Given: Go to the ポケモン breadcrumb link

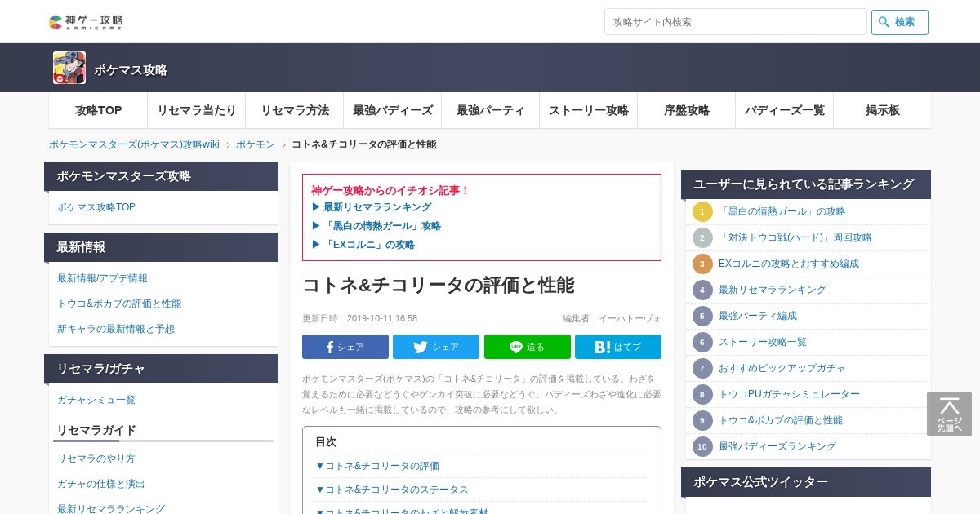Looking at the screenshot, I should pos(256,144).
